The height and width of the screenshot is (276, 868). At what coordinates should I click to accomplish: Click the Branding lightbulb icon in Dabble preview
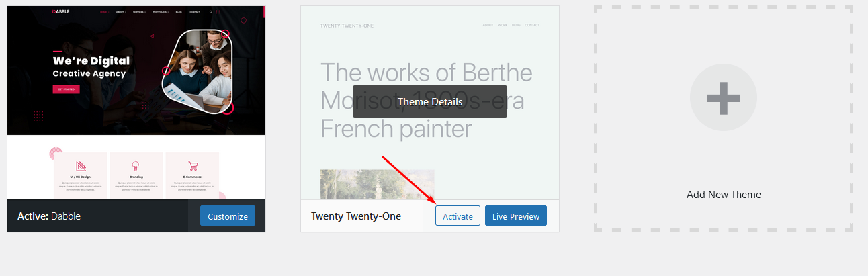[136, 165]
